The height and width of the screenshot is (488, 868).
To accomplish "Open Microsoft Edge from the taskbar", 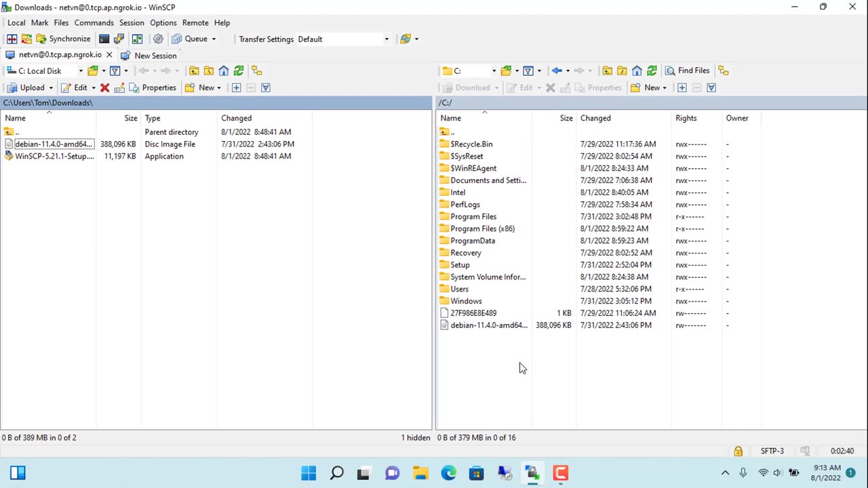I will click(x=448, y=473).
